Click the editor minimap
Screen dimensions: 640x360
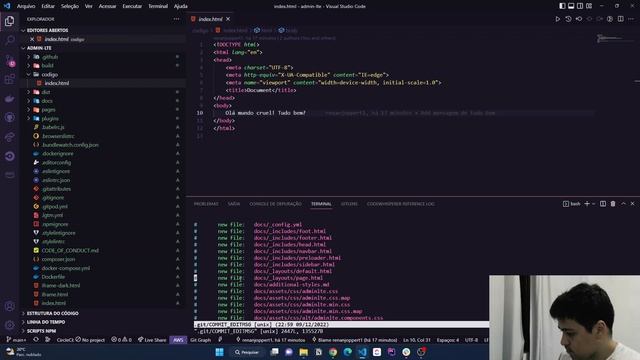(x=615, y=39)
